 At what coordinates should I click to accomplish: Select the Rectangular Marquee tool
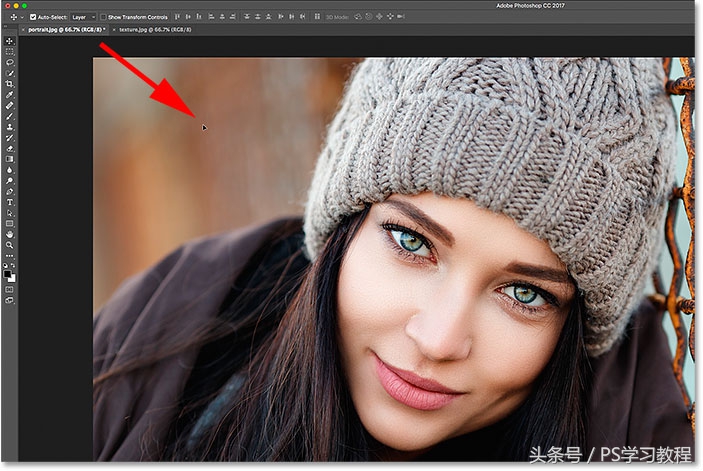click(x=10, y=52)
